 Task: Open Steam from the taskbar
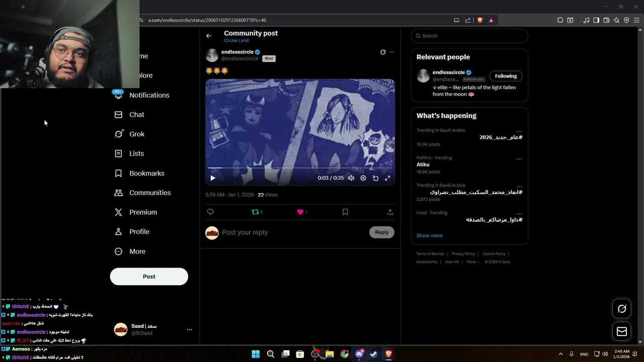(374, 354)
